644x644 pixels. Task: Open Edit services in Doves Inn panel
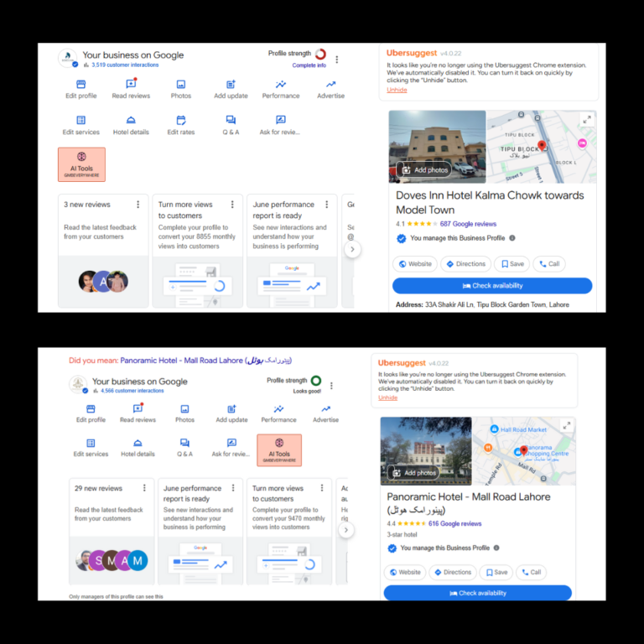tap(80, 126)
